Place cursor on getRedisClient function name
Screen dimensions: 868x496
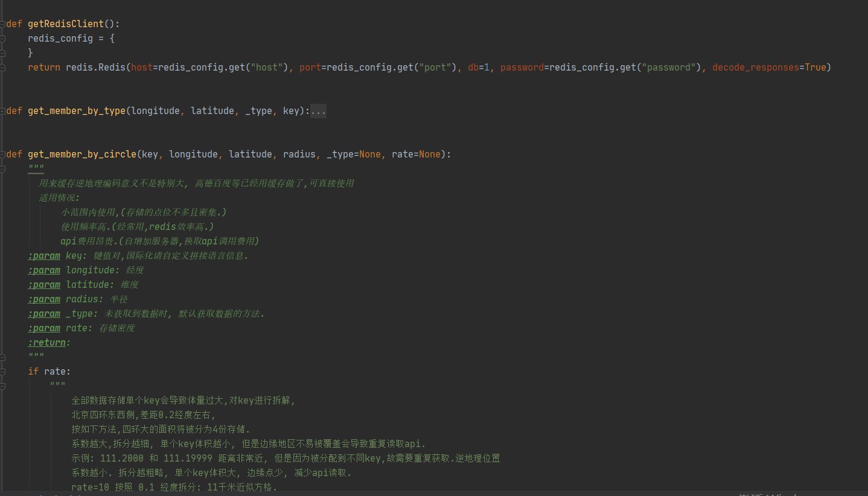66,24
